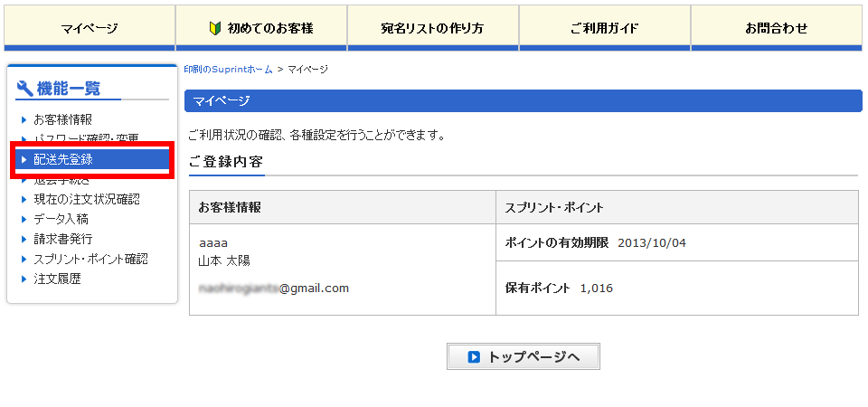Click the blue マイページ section header
Viewport: 868px width, 407px height.
click(x=524, y=100)
